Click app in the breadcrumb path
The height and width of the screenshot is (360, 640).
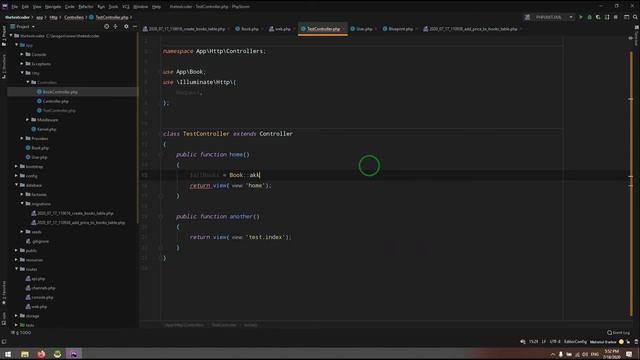click(x=39, y=17)
